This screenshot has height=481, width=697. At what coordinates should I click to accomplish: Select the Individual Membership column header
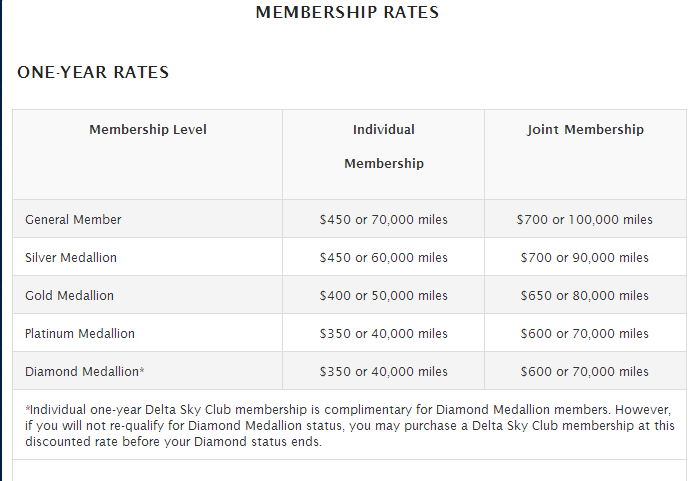tap(384, 146)
